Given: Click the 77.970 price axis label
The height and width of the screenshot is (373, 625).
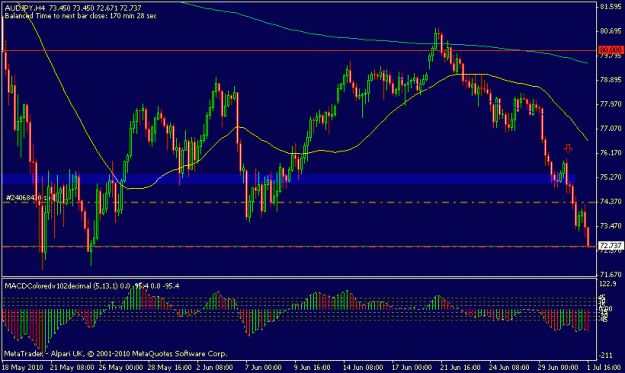Looking at the screenshot, I should coord(610,104).
